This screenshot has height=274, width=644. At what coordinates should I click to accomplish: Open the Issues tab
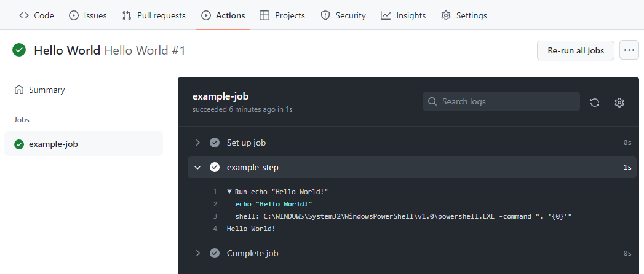87,15
